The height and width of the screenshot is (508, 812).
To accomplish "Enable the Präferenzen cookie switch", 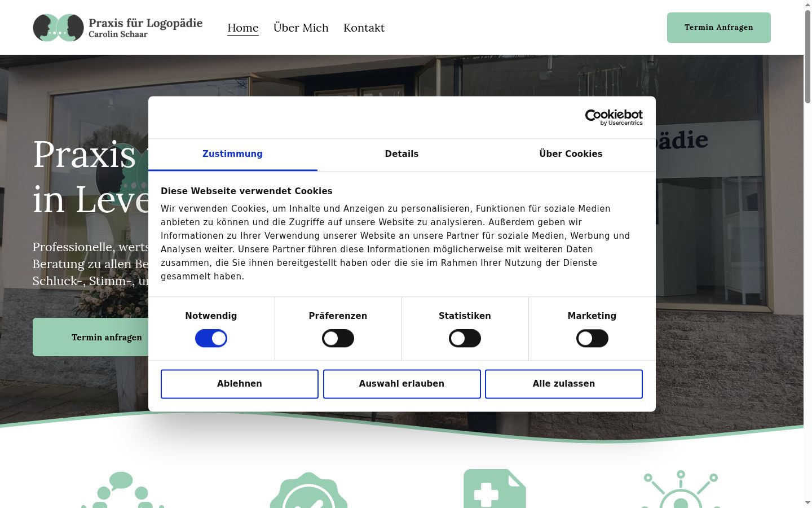I will [x=338, y=339].
